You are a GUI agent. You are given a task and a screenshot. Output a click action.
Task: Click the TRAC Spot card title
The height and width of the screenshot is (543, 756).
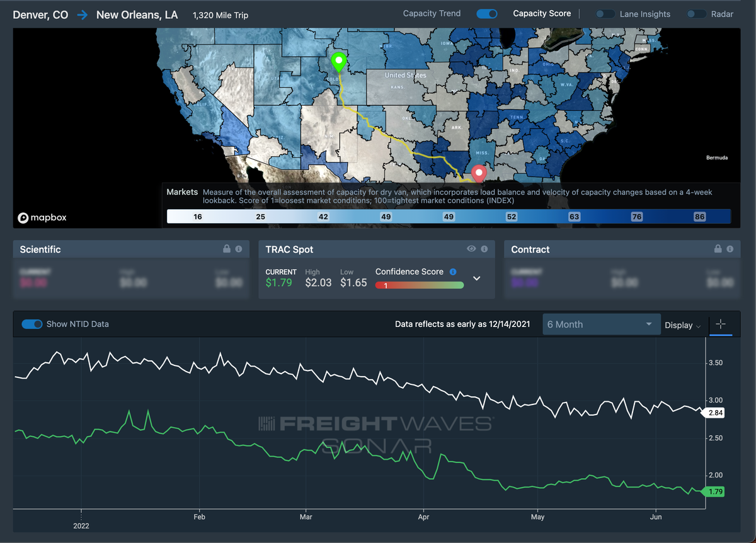(x=289, y=249)
